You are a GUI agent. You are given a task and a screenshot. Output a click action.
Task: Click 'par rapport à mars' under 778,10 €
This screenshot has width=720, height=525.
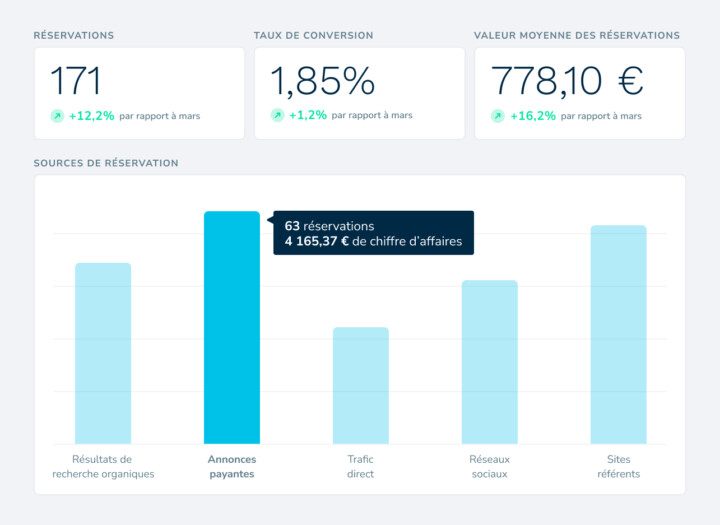(601, 116)
